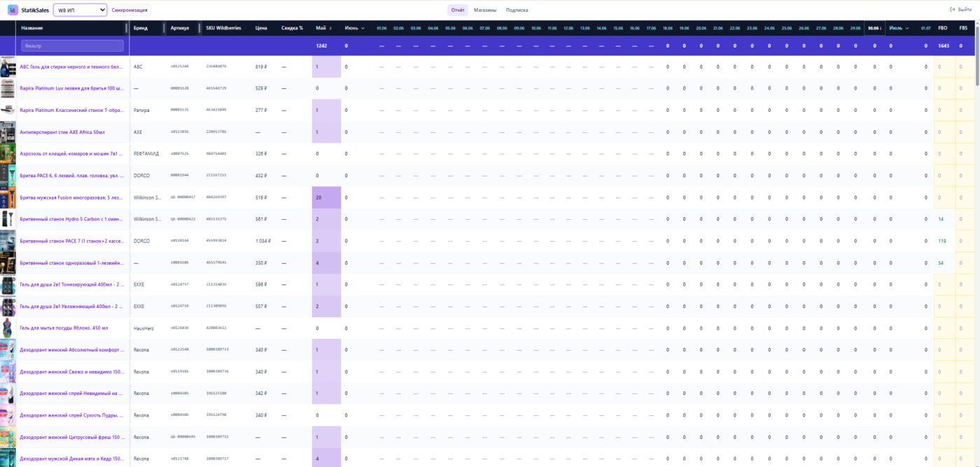Select brand cell HausHerz

pos(143,328)
